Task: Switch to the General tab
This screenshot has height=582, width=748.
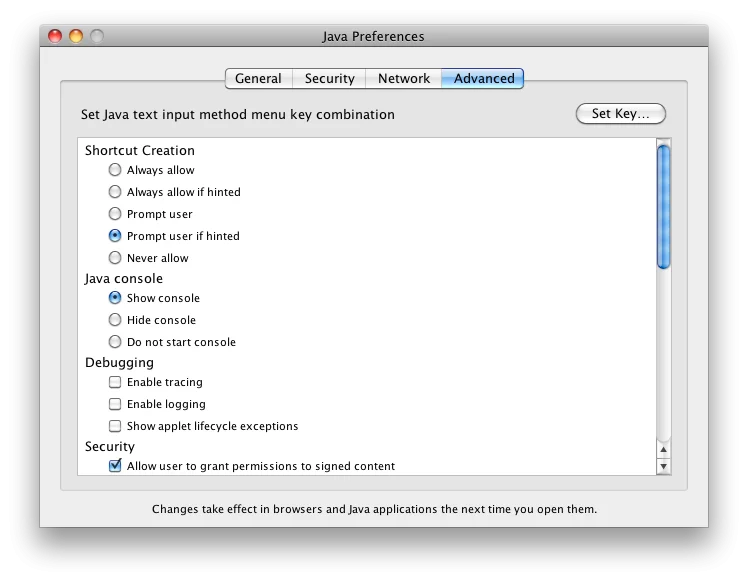Action: 259,78
